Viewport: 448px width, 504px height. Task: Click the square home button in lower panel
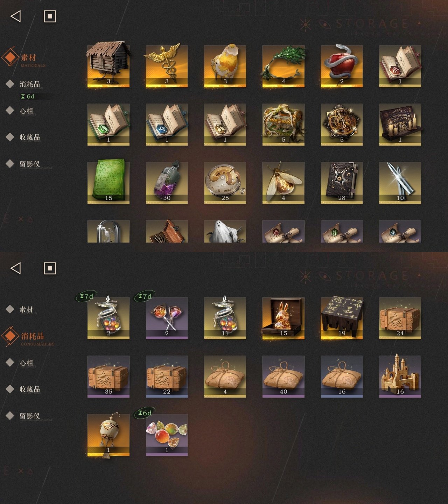(50, 268)
